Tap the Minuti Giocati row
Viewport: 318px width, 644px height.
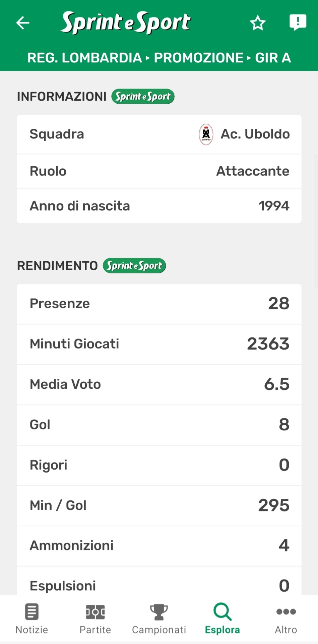point(159,344)
